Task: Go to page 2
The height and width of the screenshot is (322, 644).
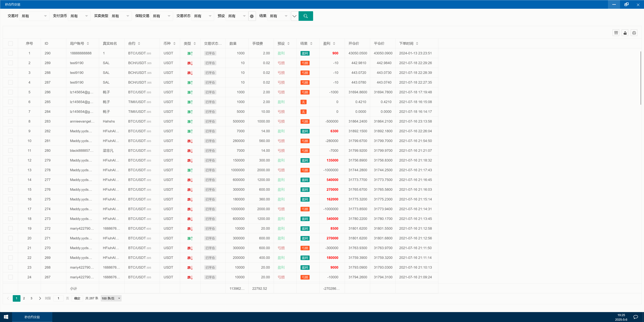Action: (24, 298)
